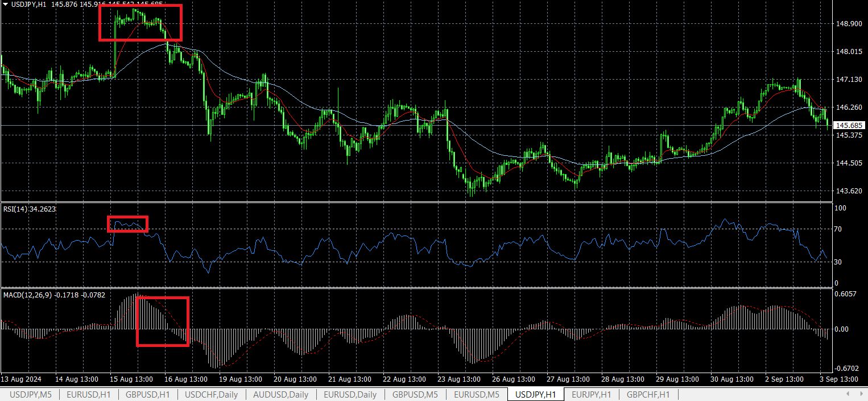Open the EURUSD,M5 chart tab
Image resolution: width=868 pixels, height=401 pixels.
pyautogui.click(x=477, y=394)
